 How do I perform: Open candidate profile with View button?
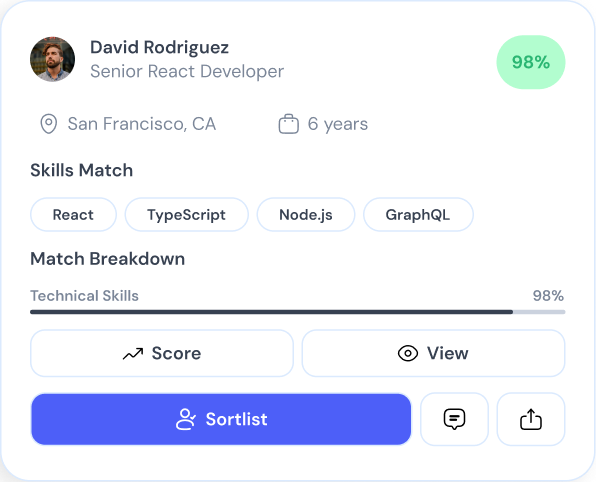pyautogui.click(x=433, y=353)
